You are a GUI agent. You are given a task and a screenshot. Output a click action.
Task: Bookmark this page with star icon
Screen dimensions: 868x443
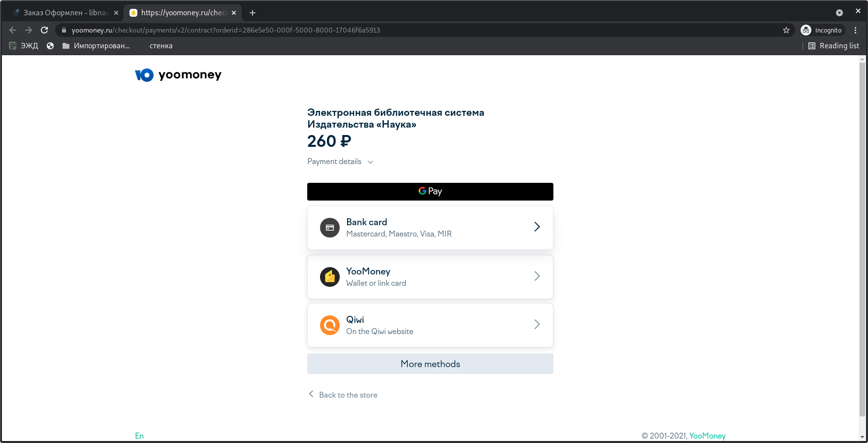[786, 30]
